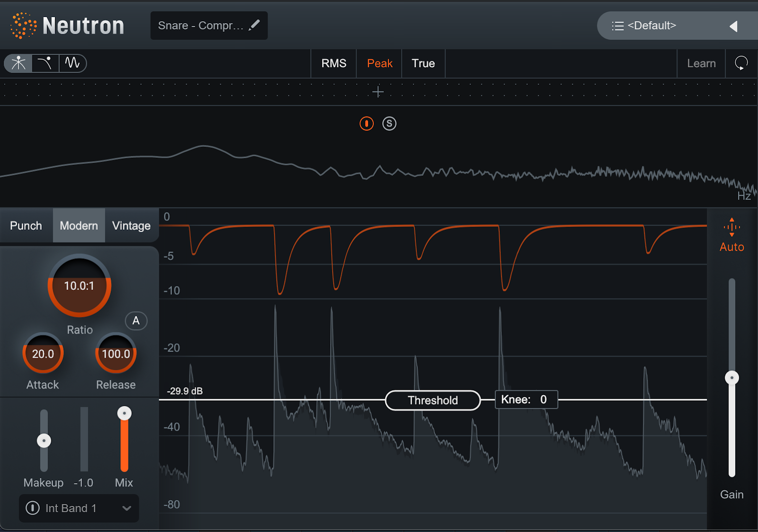Image resolution: width=758 pixels, height=532 pixels.
Task: Open the preset list icon beside Default
Action: [x=617, y=26]
